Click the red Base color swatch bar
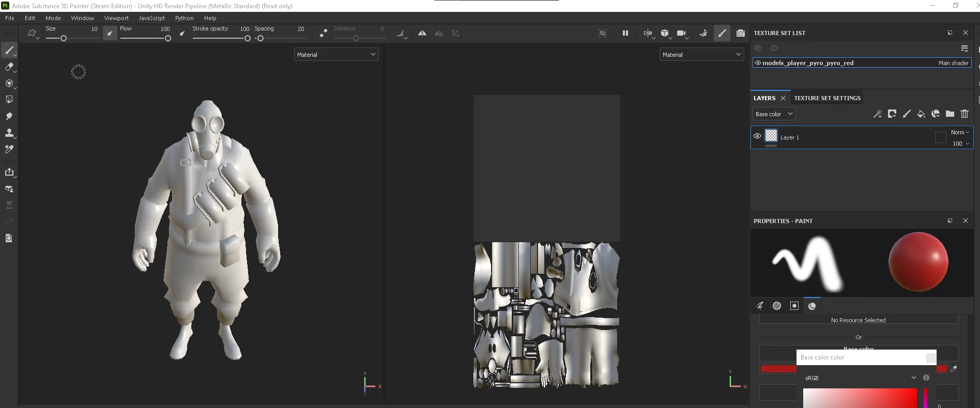The width and height of the screenshot is (980, 408). tap(778, 369)
